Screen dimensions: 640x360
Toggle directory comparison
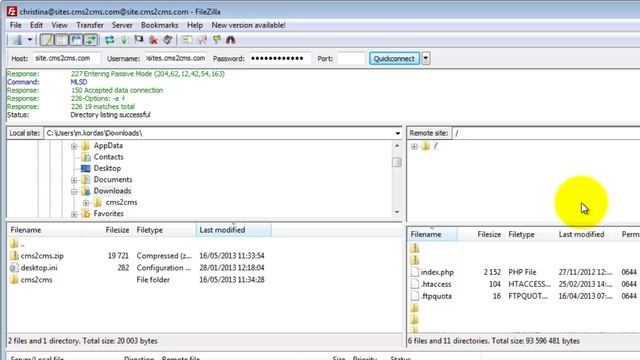click(x=202, y=40)
